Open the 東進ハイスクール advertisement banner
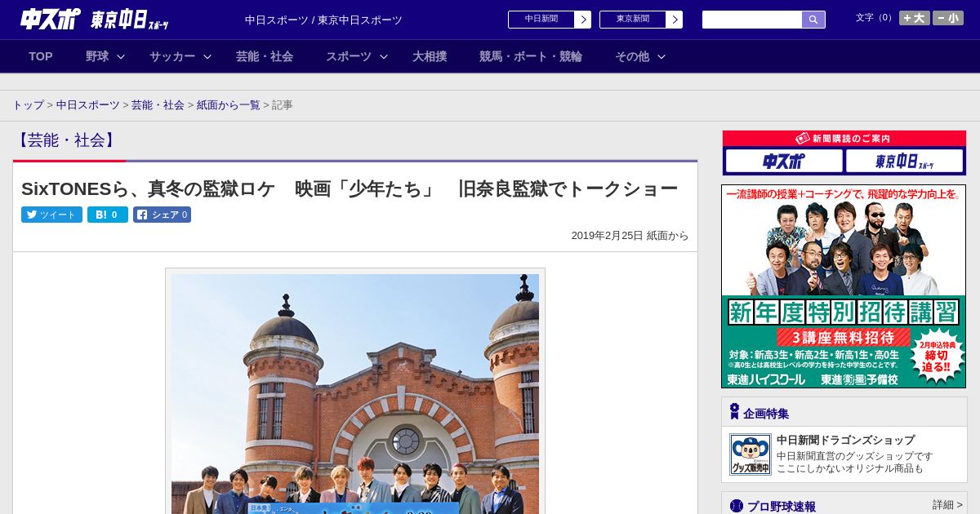This screenshot has width=980, height=514. [844, 286]
